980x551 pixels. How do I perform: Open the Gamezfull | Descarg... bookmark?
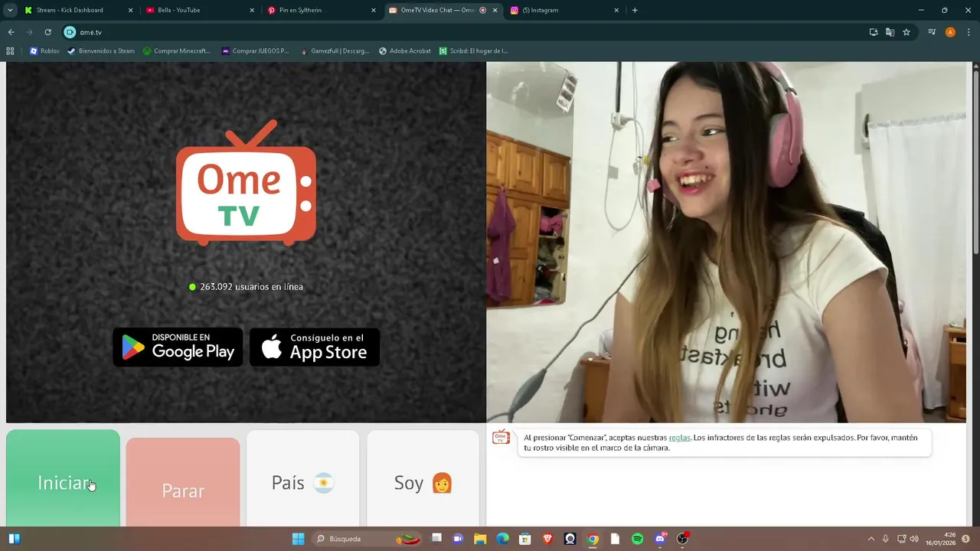point(335,51)
